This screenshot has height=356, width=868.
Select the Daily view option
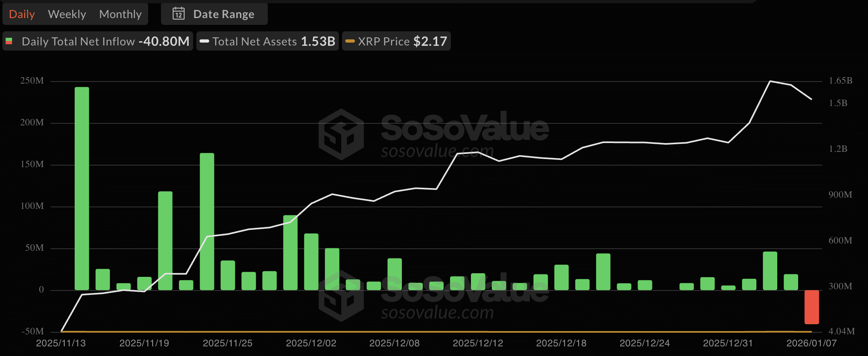21,14
